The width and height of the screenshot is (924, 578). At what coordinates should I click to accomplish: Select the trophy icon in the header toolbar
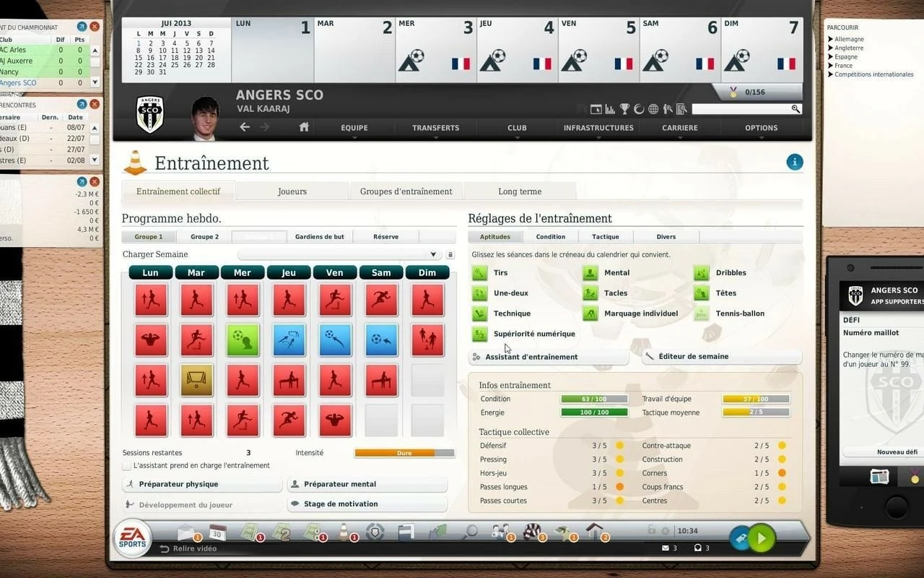pyautogui.click(x=624, y=108)
